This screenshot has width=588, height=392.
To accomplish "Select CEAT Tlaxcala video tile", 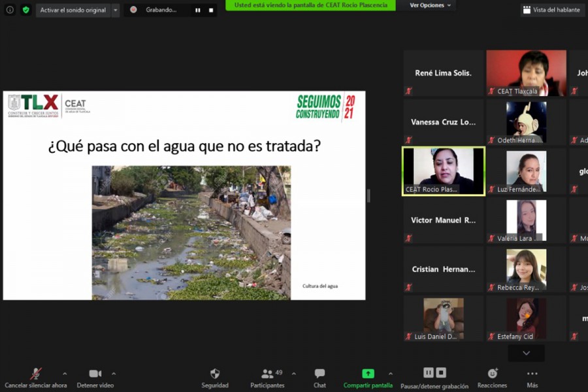I will pyautogui.click(x=526, y=73).
